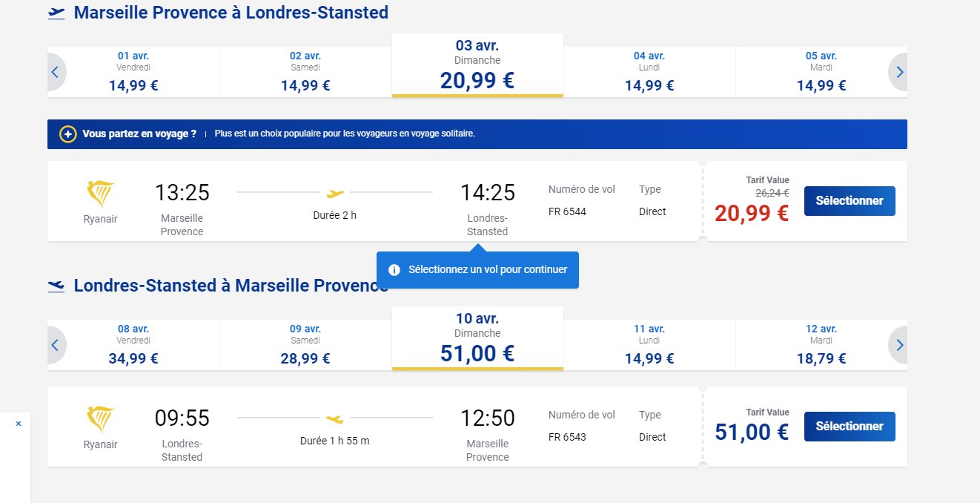The height and width of the screenshot is (503, 980).
Task: Select 01 avr. Vendredi outbound date
Action: coord(133,72)
